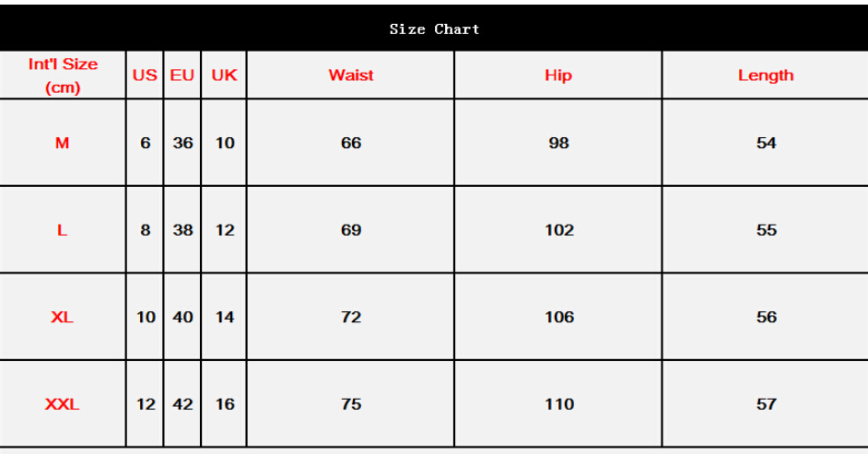This screenshot has width=868, height=454.
Task: Click hip value 110 for size XXL
Action: (559, 404)
